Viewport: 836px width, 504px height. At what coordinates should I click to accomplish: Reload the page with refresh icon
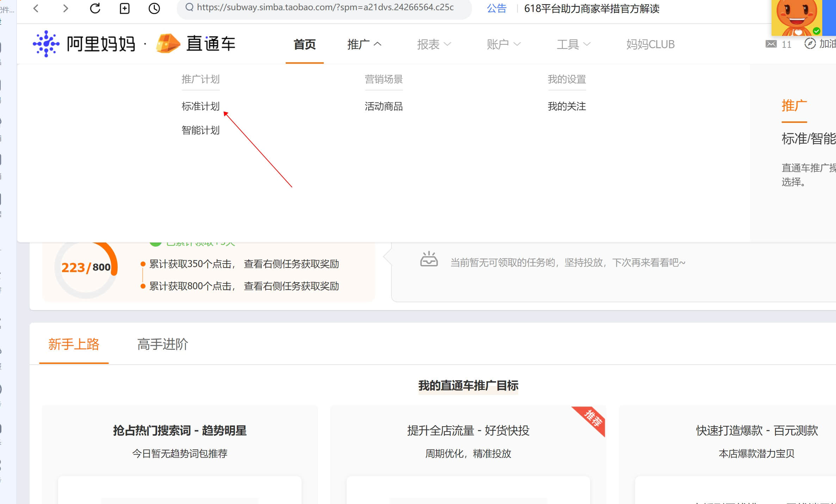[95, 8]
